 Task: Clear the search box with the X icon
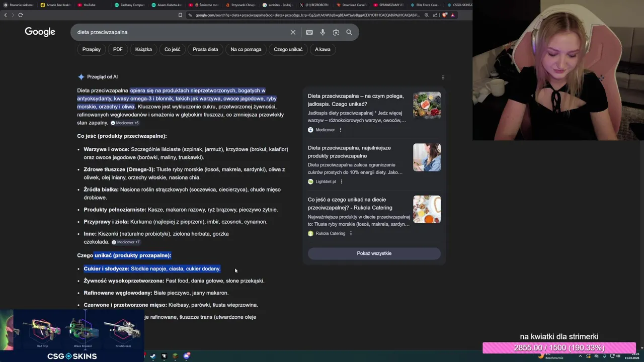293,32
